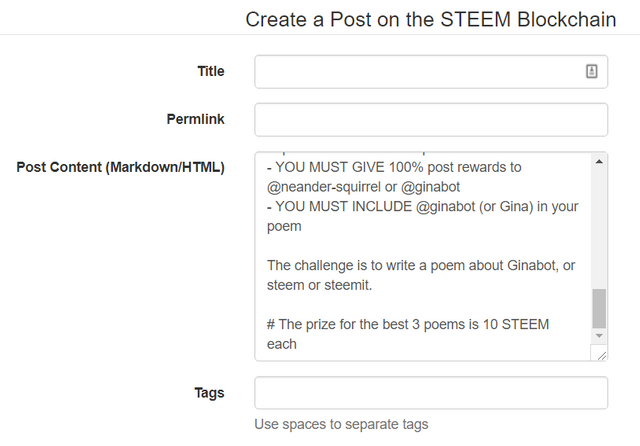Click the 'Create a Post on the STEEM Blockchain' heading
The height and width of the screenshot is (446, 640).
click(431, 19)
